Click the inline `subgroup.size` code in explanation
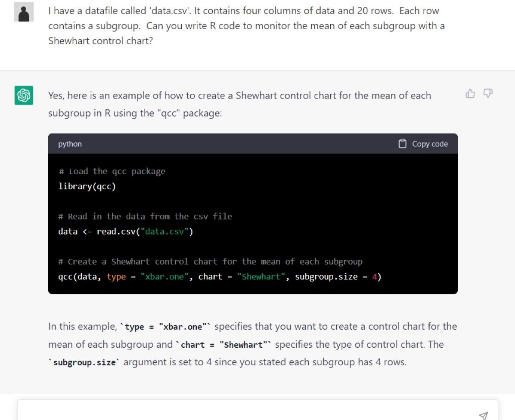 point(84,362)
